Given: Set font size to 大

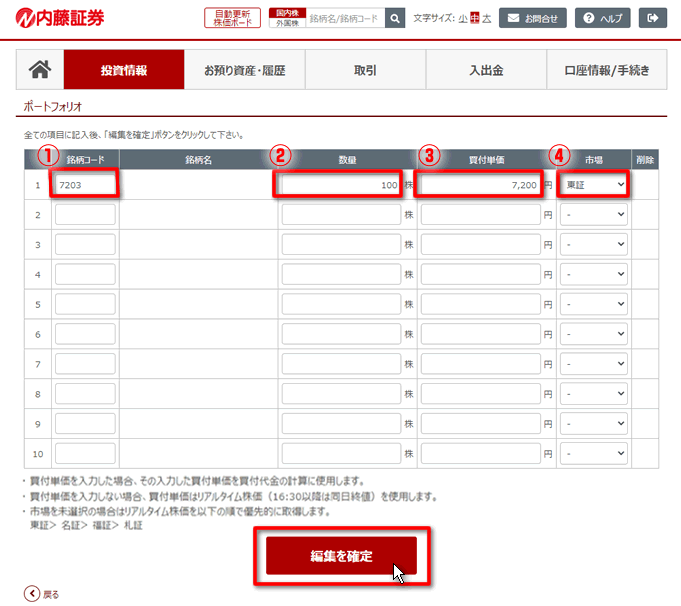Looking at the screenshot, I should [x=488, y=18].
